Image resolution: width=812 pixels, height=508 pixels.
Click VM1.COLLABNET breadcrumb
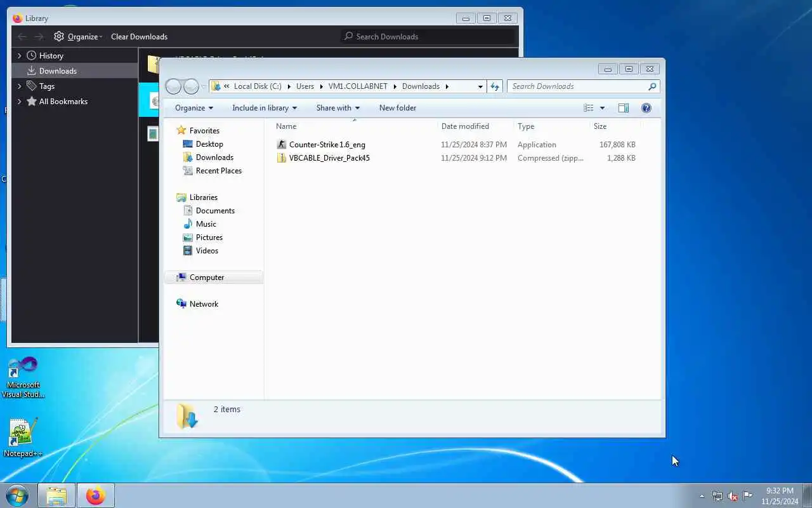358,86
